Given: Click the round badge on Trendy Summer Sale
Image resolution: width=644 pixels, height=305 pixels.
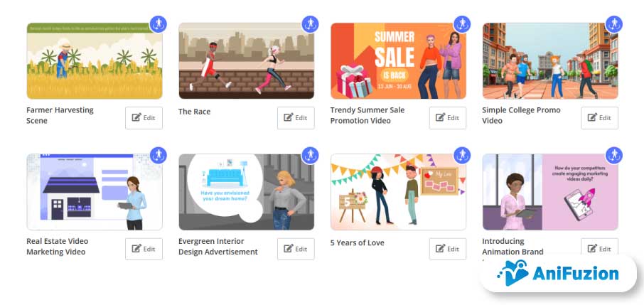Looking at the screenshot, I should (x=462, y=24).
